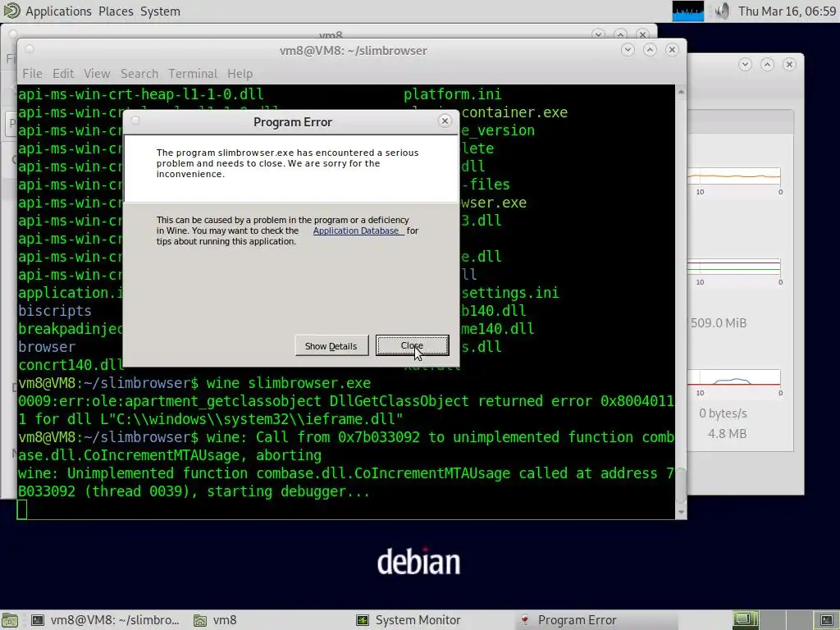
Task: Close the terminal window
Action: 672,50
